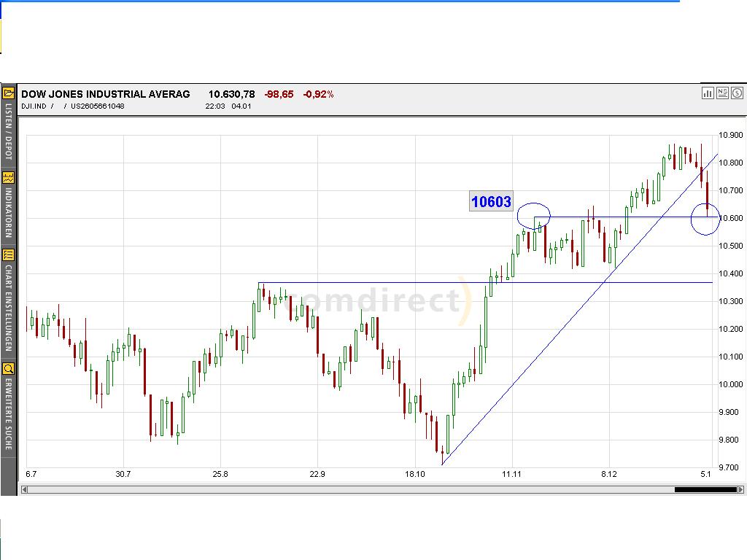
Task: Open the Indikatoren side tab
Action: pos(9,212)
